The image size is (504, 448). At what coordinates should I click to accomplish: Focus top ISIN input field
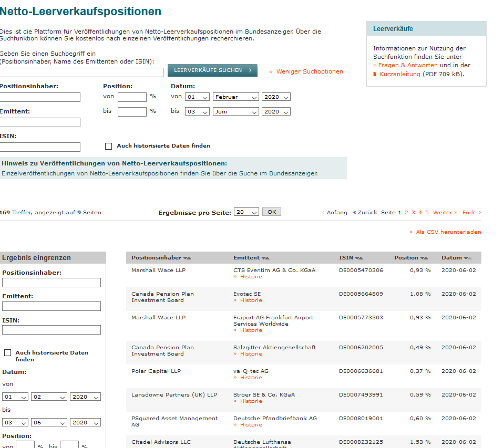click(40, 147)
